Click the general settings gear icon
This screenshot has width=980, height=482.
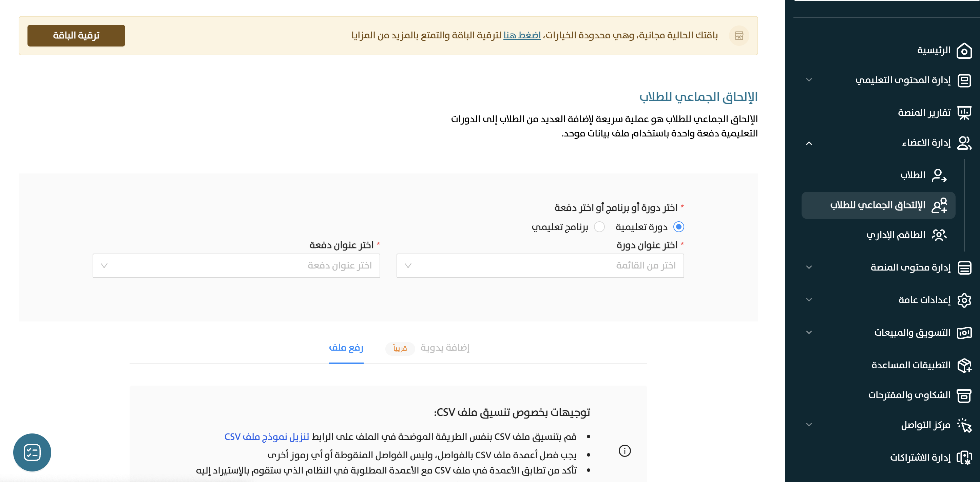tap(964, 300)
